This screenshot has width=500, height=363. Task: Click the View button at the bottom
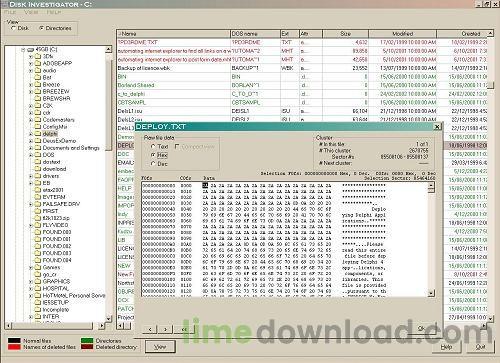pos(160,347)
